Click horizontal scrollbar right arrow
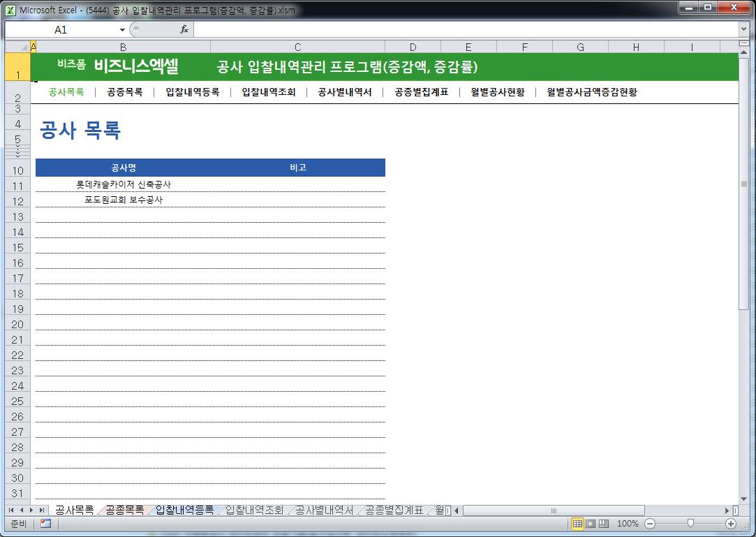 coord(727,510)
